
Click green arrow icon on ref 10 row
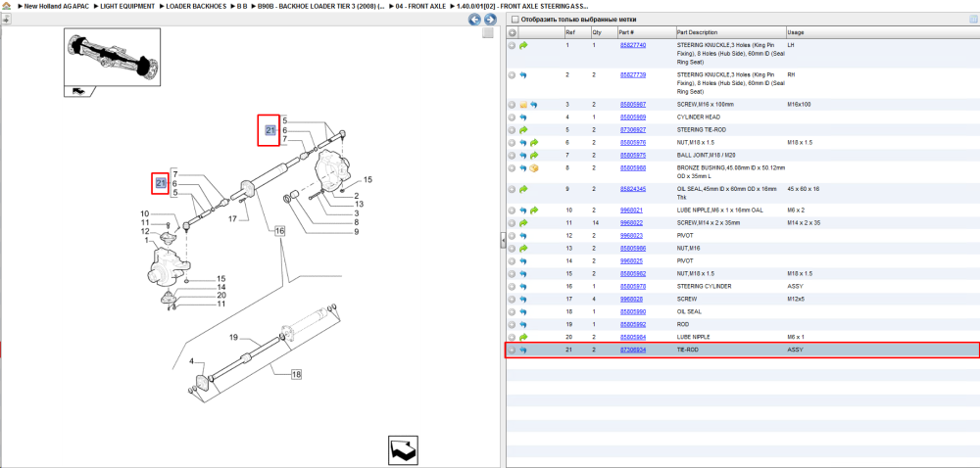534,211
